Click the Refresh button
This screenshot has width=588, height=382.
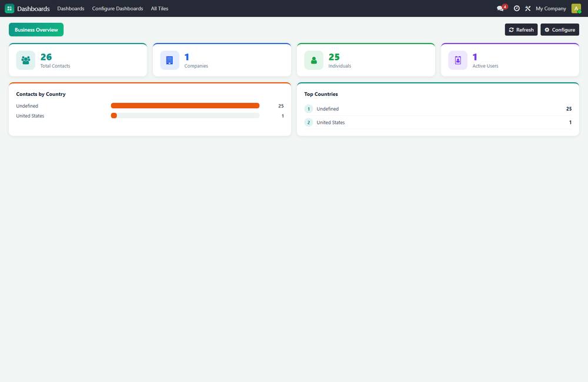521,29
